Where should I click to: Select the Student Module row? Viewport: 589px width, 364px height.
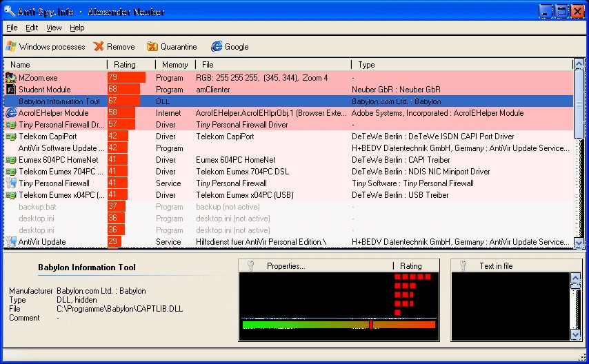click(x=288, y=90)
